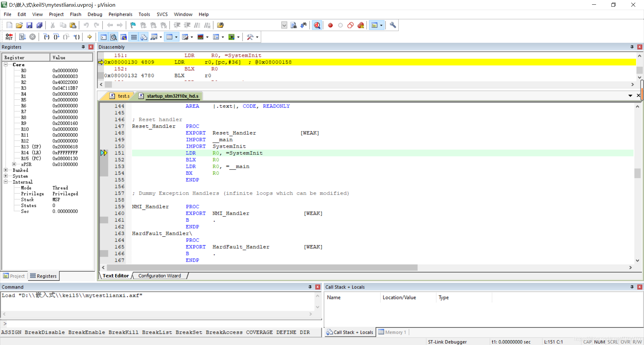
Task: Click the New file icon
Action: click(x=9, y=25)
